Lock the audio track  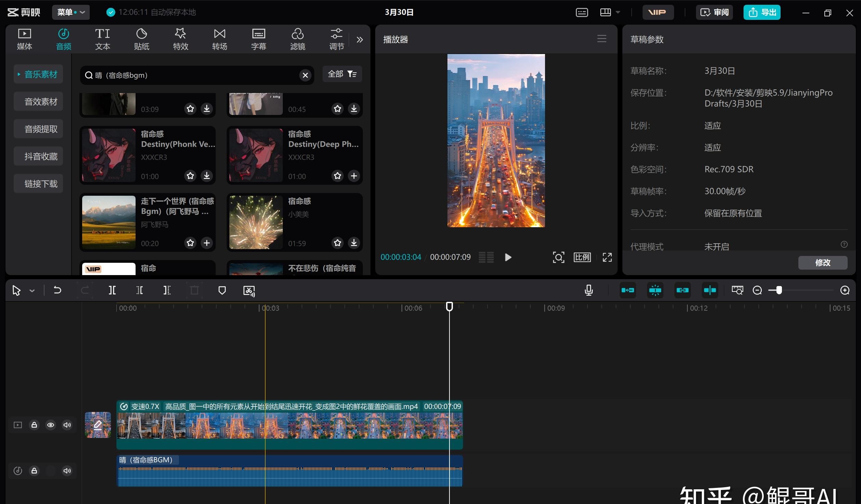(34, 471)
